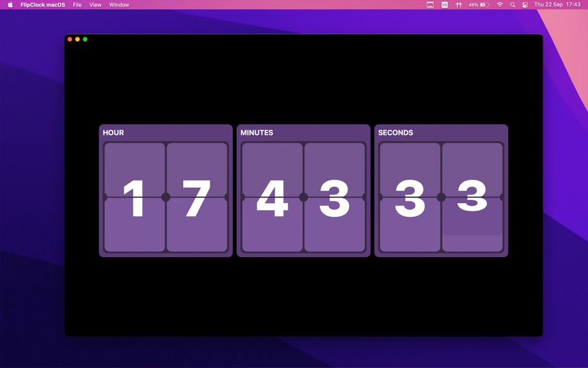This screenshot has width=588, height=368.
Task: Click the seconds tens flip card
Action: [x=410, y=197]
